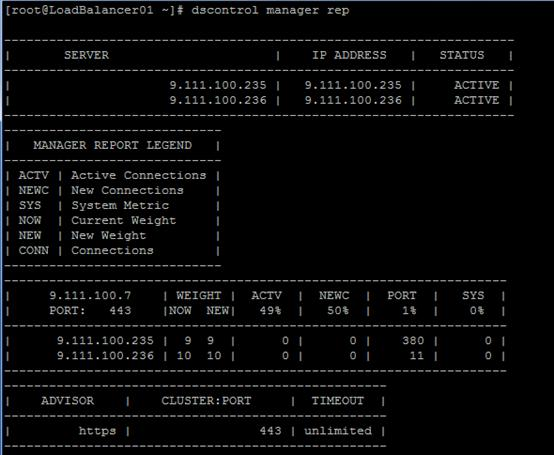Click the NEWC column header in weight table
This screenshot has width=554, height=455.
pyautogui.click(x=334, y=295)
